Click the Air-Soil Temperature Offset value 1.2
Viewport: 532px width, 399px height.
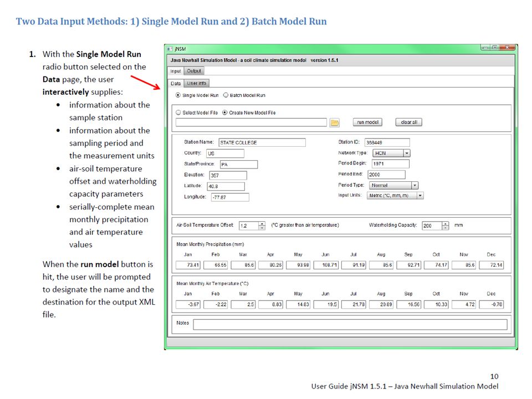click(249, 226)
